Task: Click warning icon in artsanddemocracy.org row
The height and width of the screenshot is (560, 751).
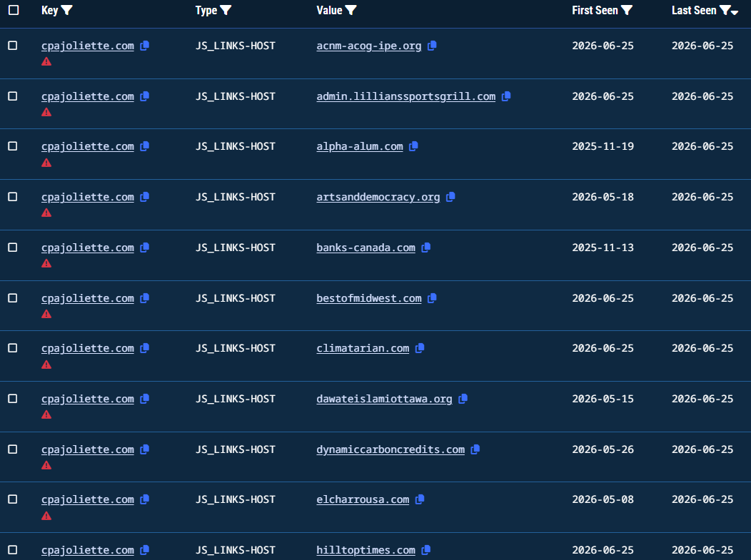Action: (46, 213)
